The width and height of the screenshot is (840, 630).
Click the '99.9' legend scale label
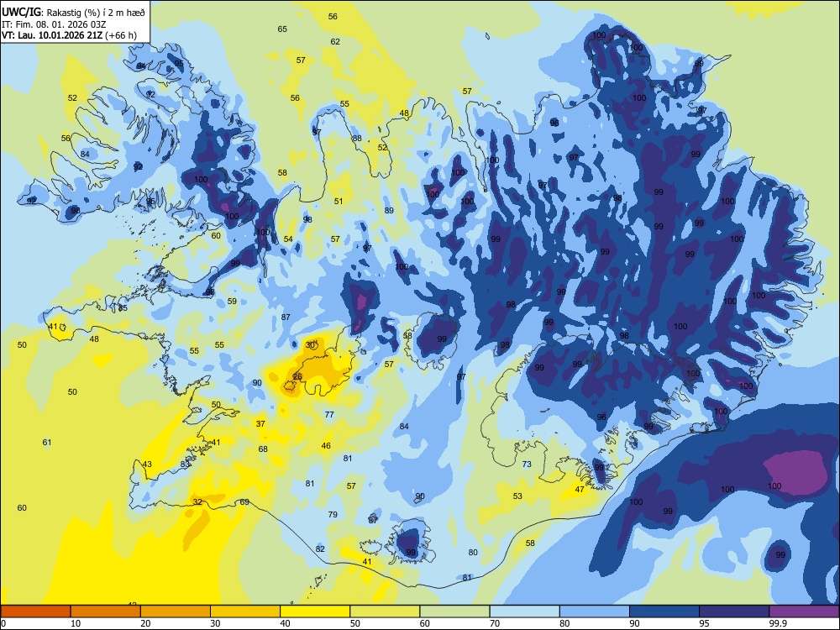point(778,623)
